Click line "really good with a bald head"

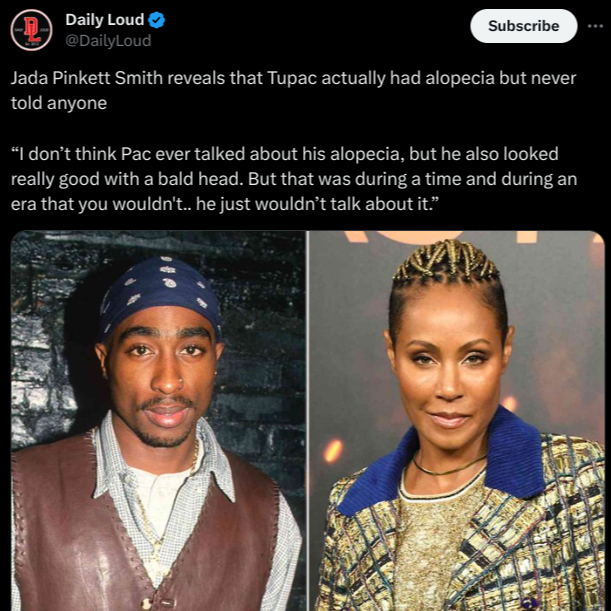click(128, 179)
